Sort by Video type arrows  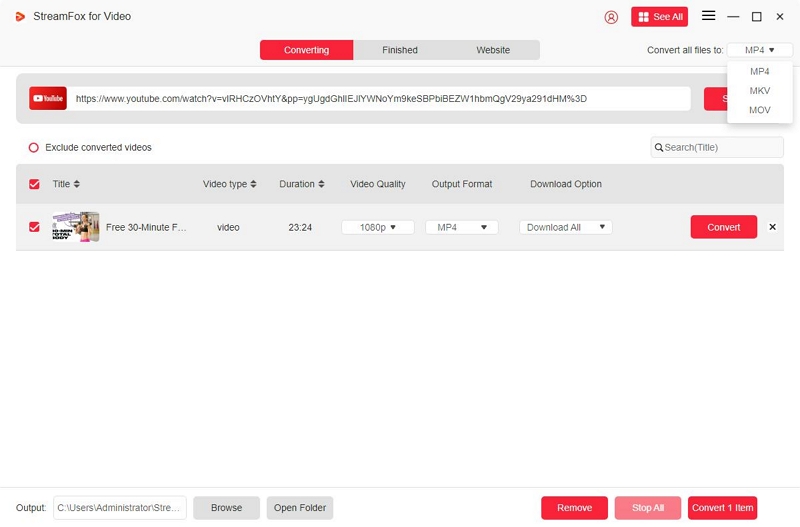tap(253, 184)
